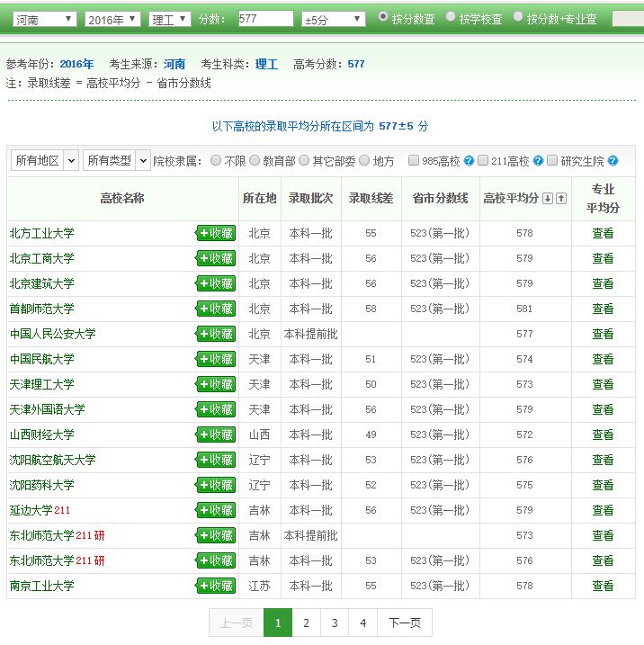Viewport: 644px width, 645px height.
Task: Sort 高校平均分 descending with down arrow
Action: tap(548, 198)
